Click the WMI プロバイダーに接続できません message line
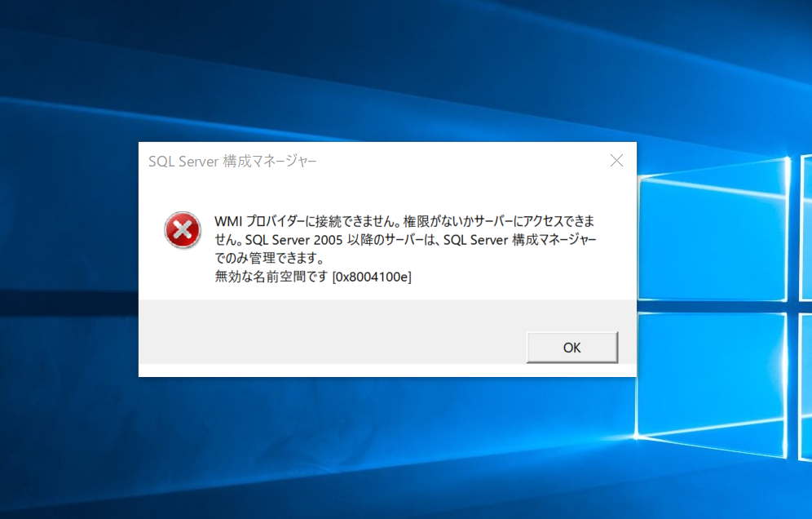This screenshot has height=519, width=812. pyautogui.click(x=404, y=221)
